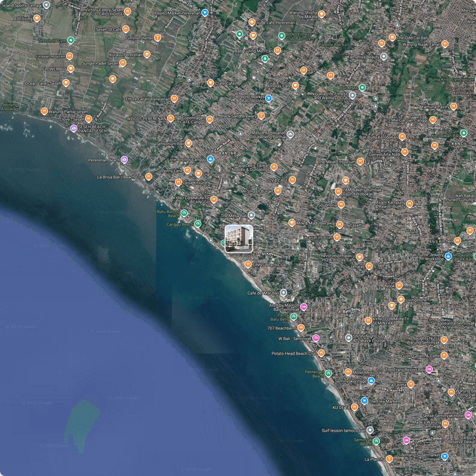
Task: Select the Nirvana Life Fitness marker
Action: click(353, 96)
